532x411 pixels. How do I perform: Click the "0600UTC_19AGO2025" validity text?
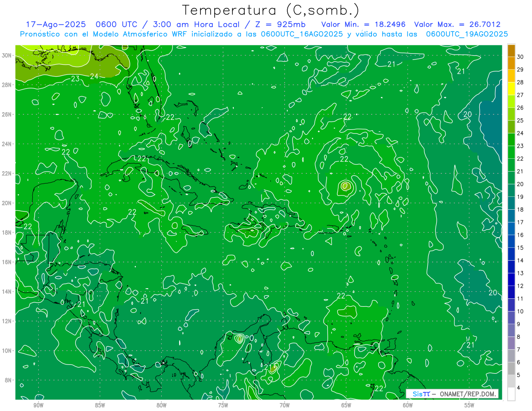pos(467,34)
